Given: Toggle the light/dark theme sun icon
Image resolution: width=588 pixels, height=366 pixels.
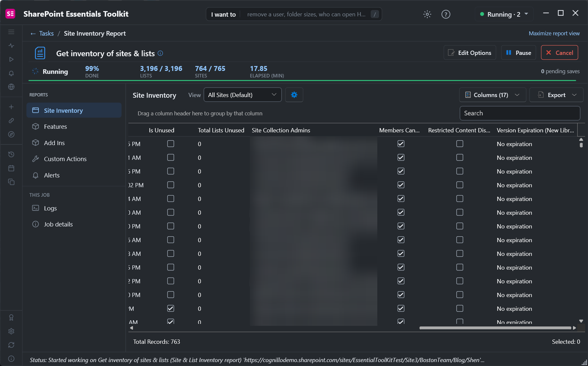Looking at the screenshot, I should (427, 14).
